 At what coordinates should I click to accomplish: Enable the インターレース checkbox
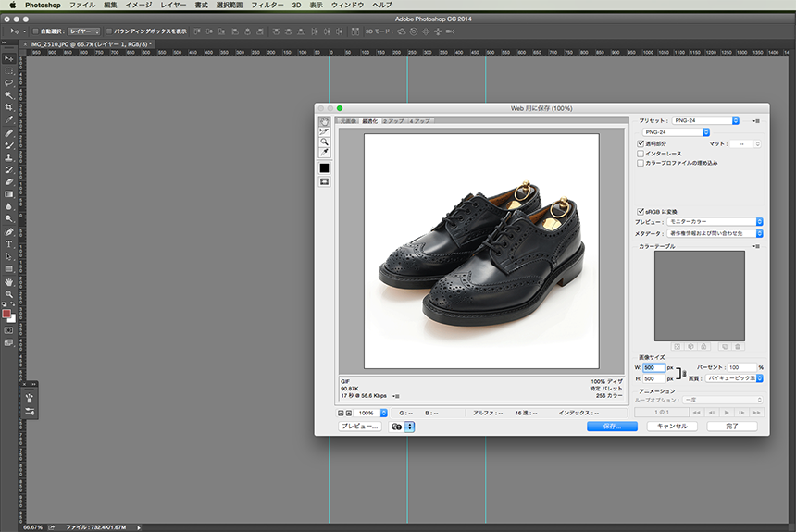pyautogui.click(x=641, y=154)
